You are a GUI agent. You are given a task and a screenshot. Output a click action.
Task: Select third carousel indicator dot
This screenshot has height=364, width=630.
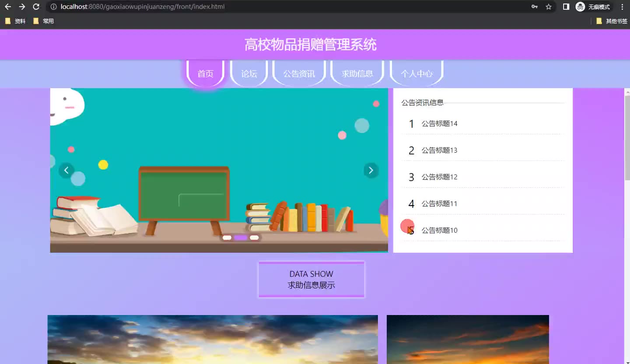[x=254, y=238]
